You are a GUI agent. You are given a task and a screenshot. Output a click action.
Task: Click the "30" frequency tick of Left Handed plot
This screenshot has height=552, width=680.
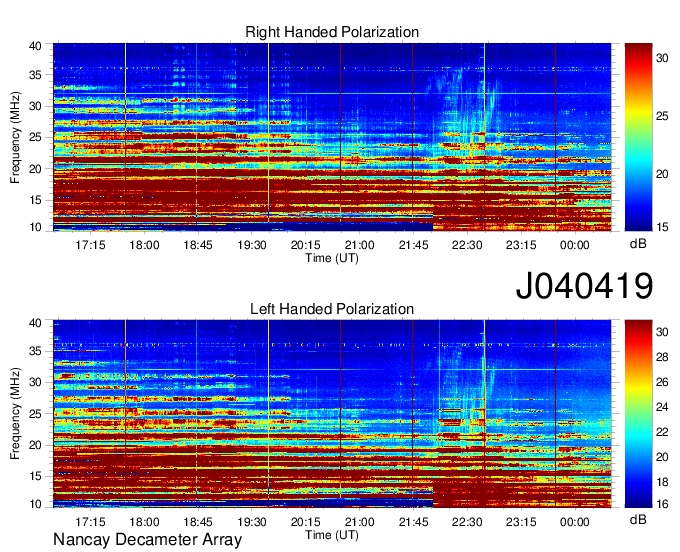point(35,382)
